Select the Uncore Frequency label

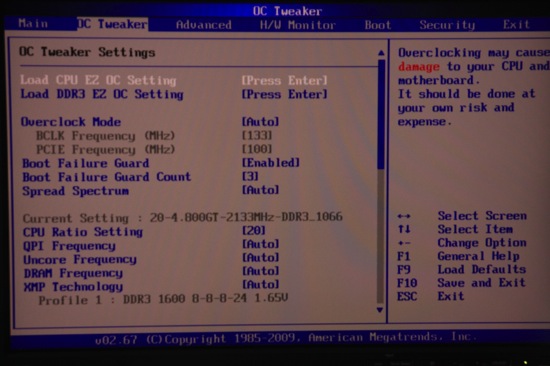80,260
